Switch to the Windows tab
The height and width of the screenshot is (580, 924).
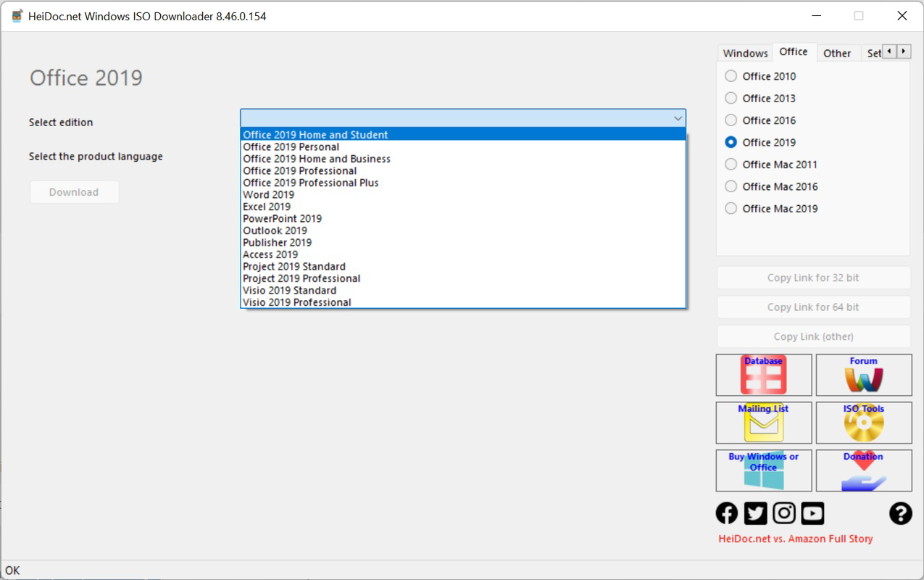click(x=745, y=53)
